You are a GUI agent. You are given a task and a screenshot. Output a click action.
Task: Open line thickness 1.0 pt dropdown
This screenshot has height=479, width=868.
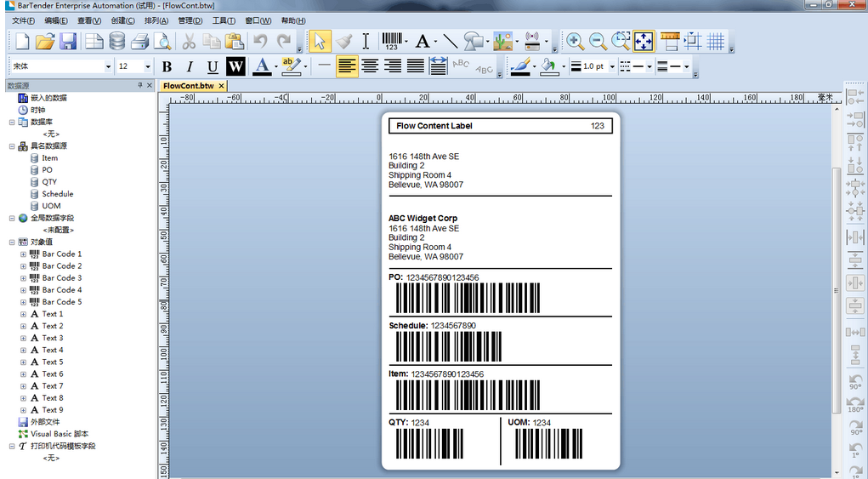coord(612,66)
